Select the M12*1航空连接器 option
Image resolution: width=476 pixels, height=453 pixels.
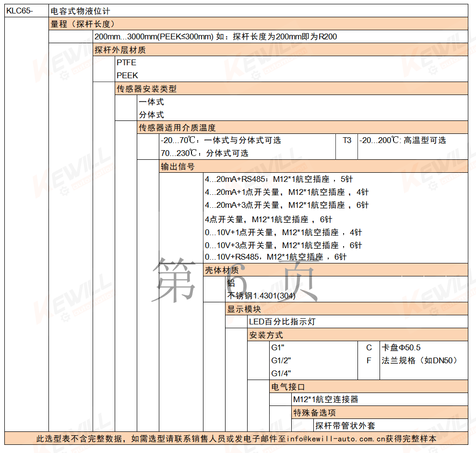coord(326,399)
